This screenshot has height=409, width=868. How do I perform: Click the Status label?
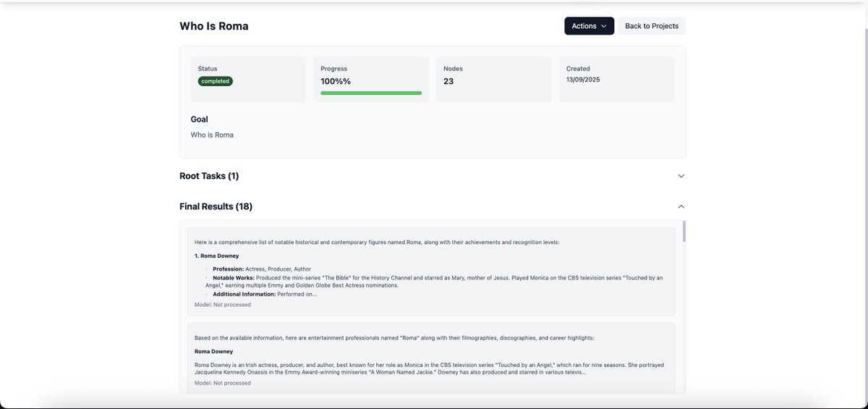[x=208, y=69]
